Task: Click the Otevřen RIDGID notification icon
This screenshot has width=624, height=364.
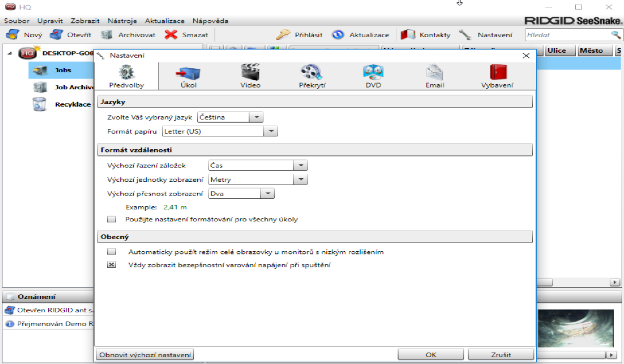Action: coord(10,310)
